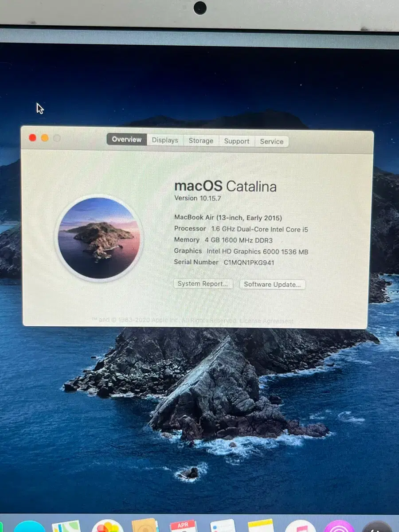Click the round macOS Catalina island image
The width and height of the screenshot is (399, 532).
point(99,238)
